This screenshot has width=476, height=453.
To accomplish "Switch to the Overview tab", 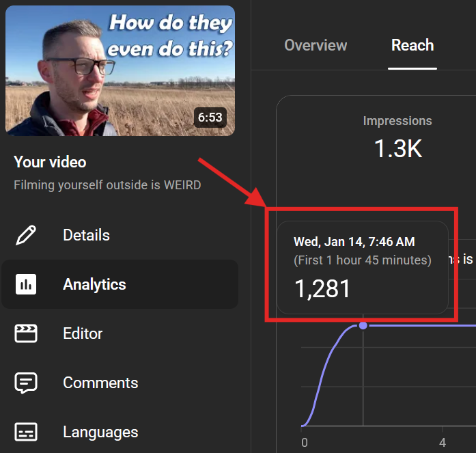I will point(316,45).
